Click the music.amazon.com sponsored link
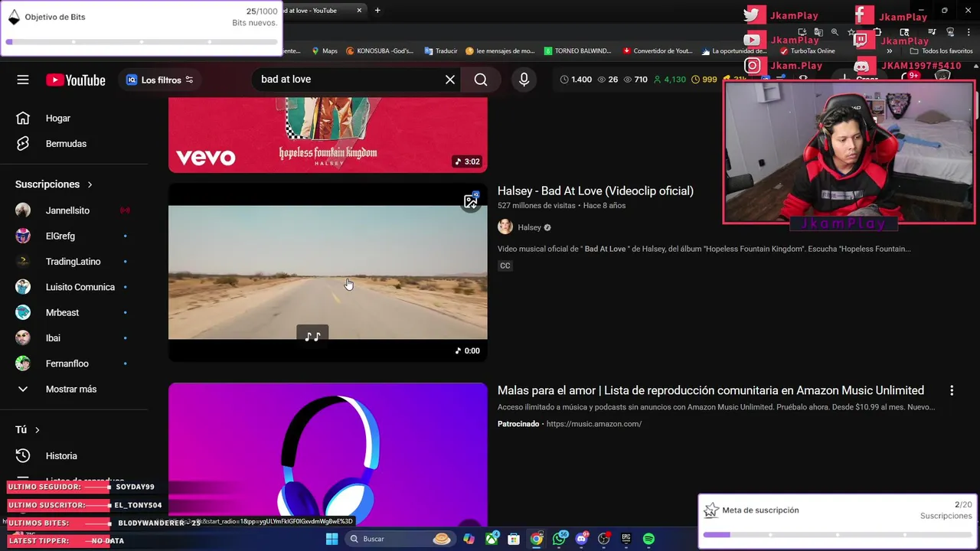Screen dimensions: 980x551 (x=594, y=424)
